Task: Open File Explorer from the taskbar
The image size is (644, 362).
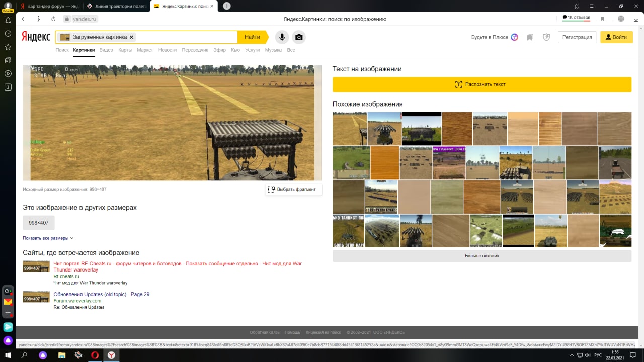Action: 61,355
